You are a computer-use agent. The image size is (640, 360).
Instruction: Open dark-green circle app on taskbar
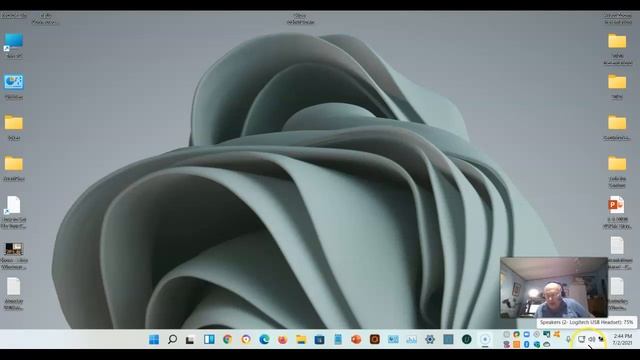tap(467, 339)
